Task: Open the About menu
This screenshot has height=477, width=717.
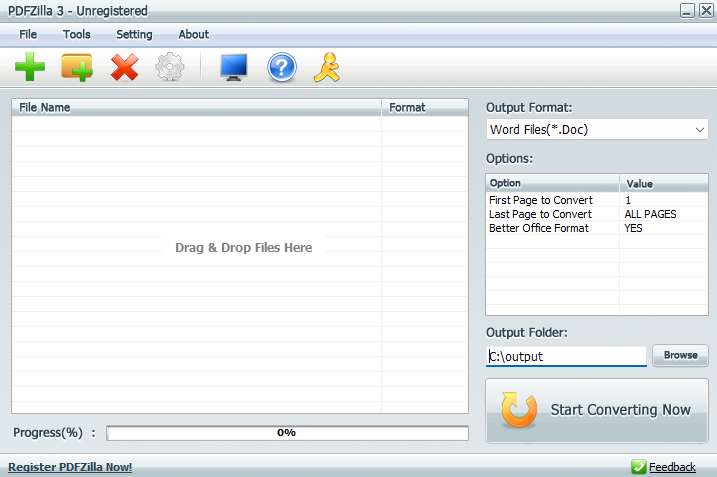Action: [x=193, y=34]
